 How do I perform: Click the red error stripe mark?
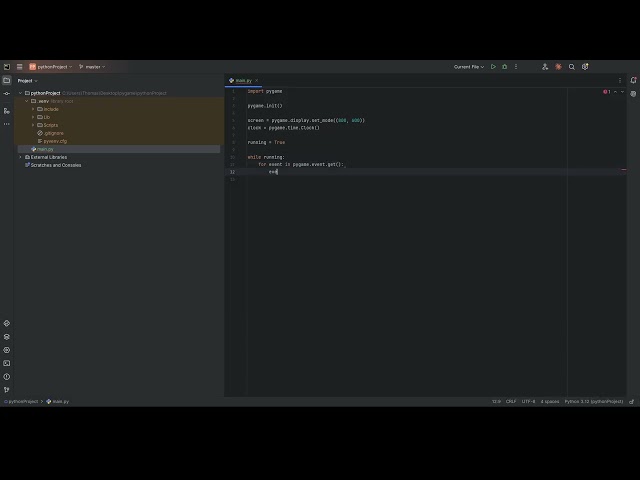(x=623, y=169)
